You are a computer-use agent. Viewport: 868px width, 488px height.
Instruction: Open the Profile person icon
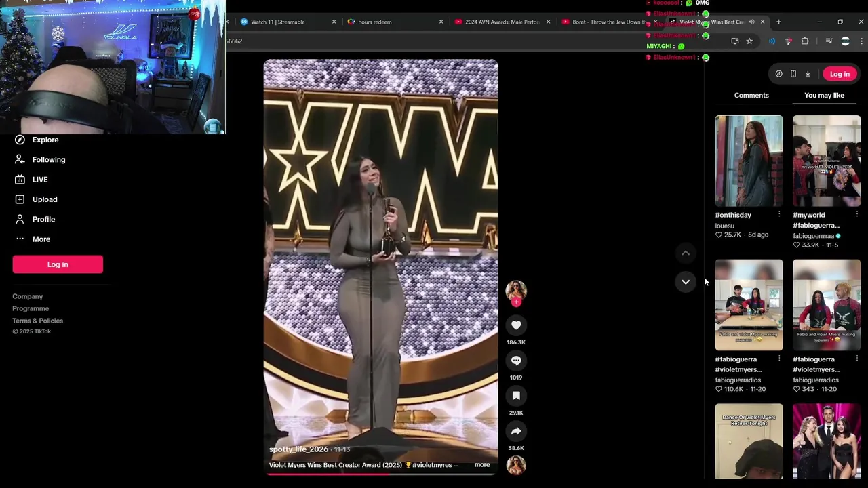[x=20, y=219]
